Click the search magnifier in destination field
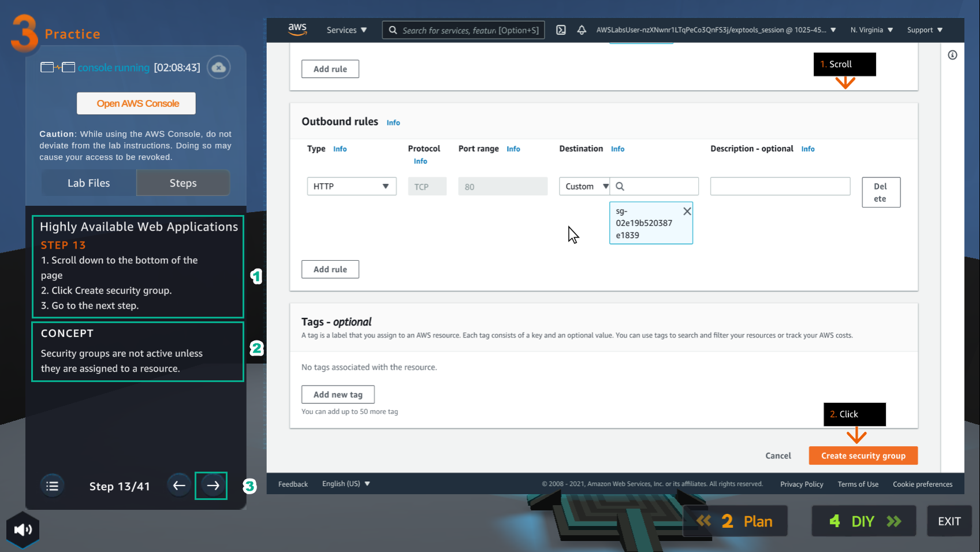 [620, 186]
